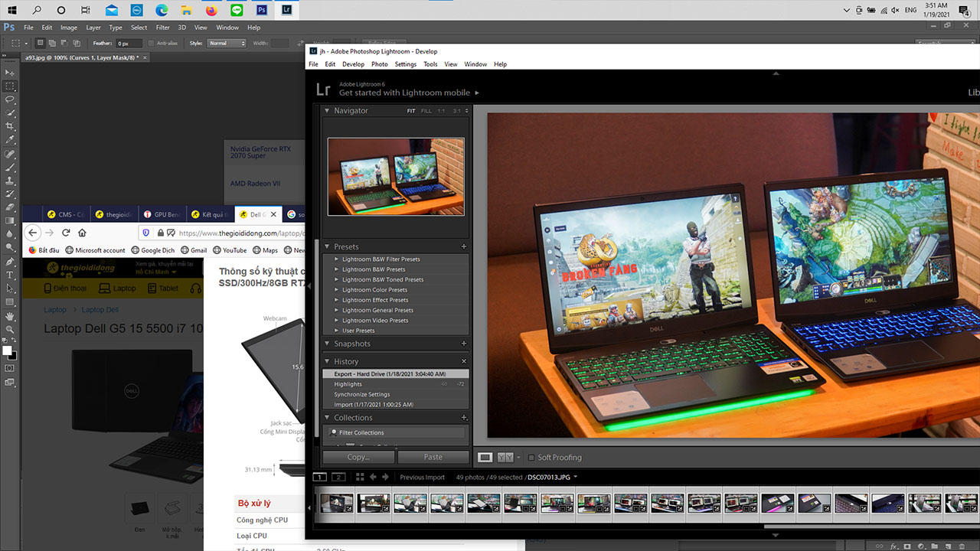Image resolution: width=980 pixels, height=551 pixels.
Task: Select the Gradient tool in Photoshop
Action: tap(10, 220)
